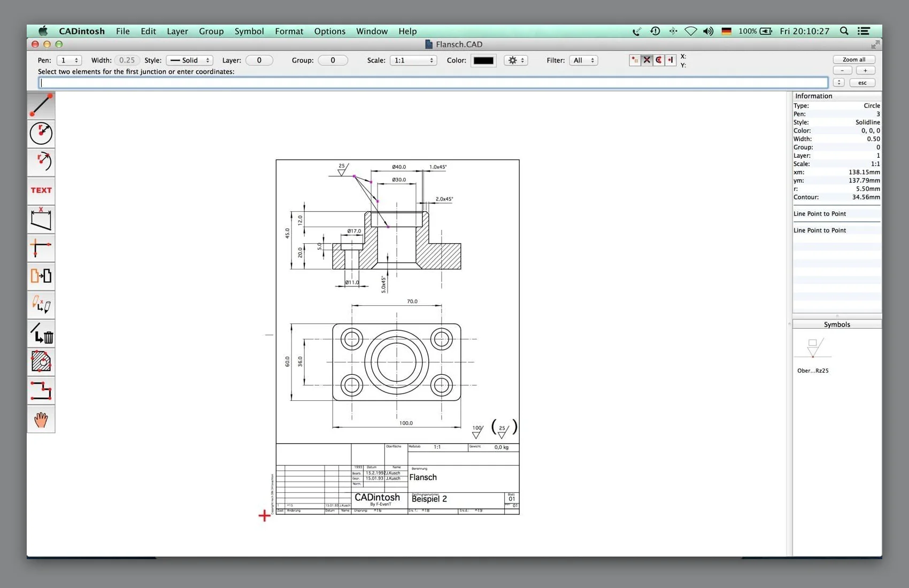Select the Hand pan tool
The width and height of the screenshot is (909, 588).
(41, 419)
